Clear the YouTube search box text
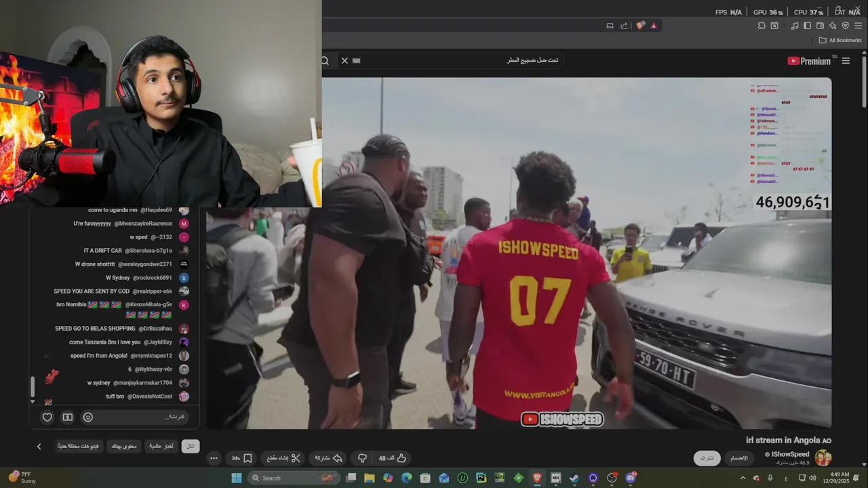 (344, 60)
